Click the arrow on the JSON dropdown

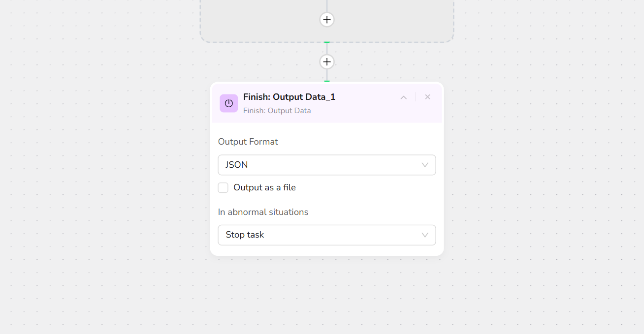click(425, 165)
